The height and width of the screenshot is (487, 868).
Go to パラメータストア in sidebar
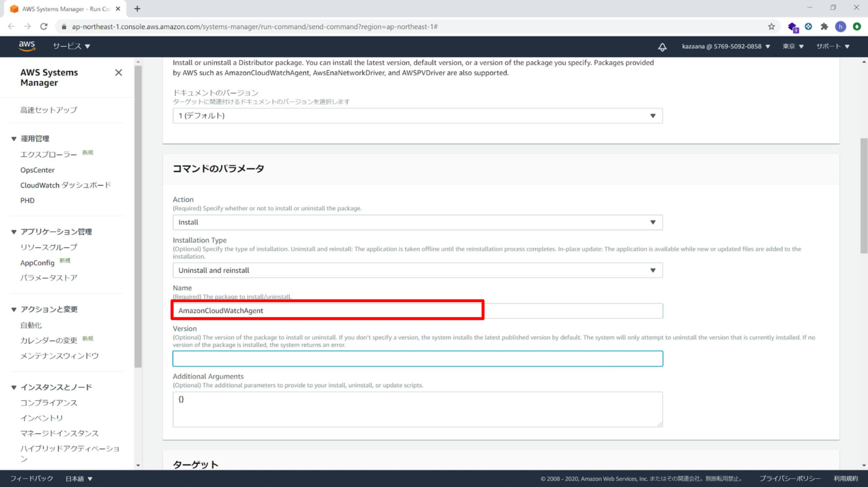pos(49,278)
